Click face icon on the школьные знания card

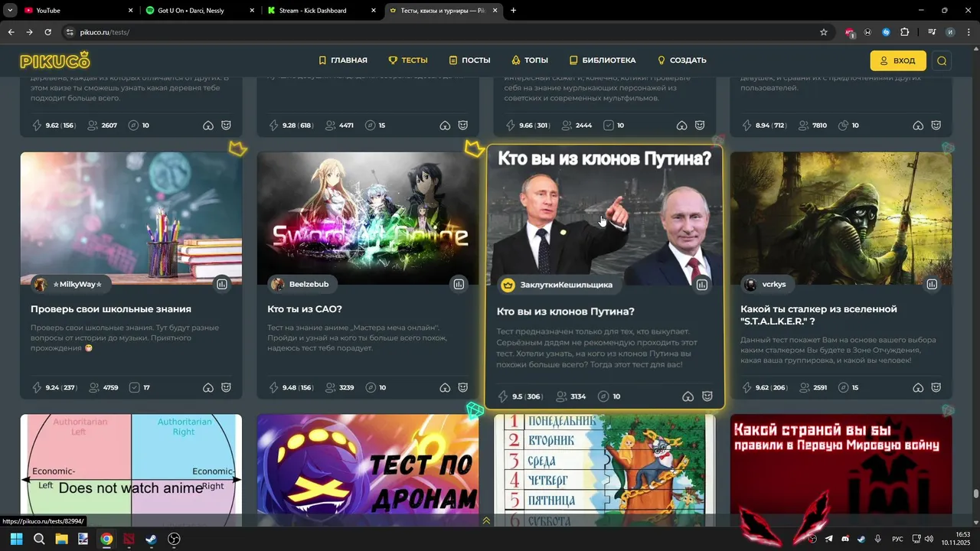tap(227, 388)
